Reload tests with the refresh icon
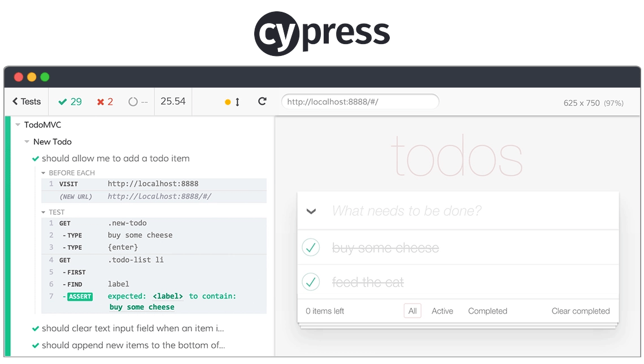This screenshot has height=364, width=644. click(263, 101)
